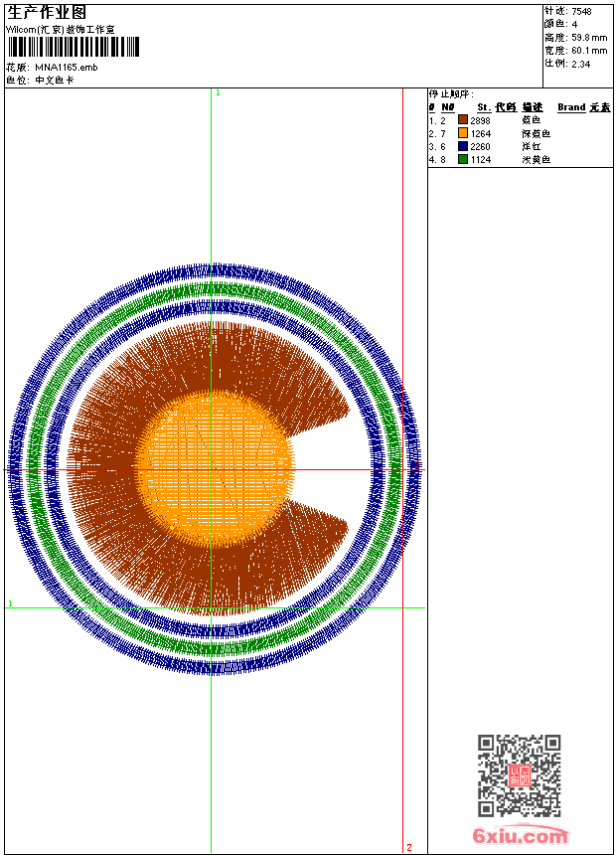Select the brown 2898 color swatch
Screen dimensions: 616x855
463,120
